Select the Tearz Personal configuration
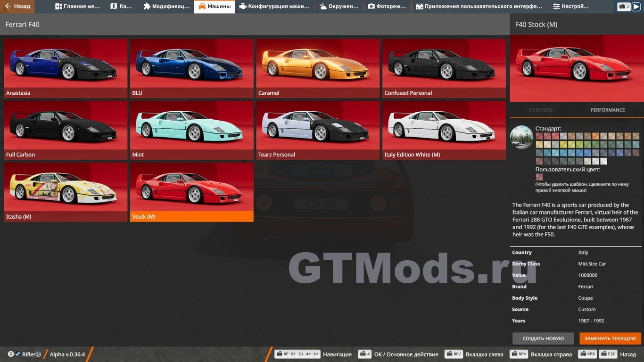 [318, 130]
